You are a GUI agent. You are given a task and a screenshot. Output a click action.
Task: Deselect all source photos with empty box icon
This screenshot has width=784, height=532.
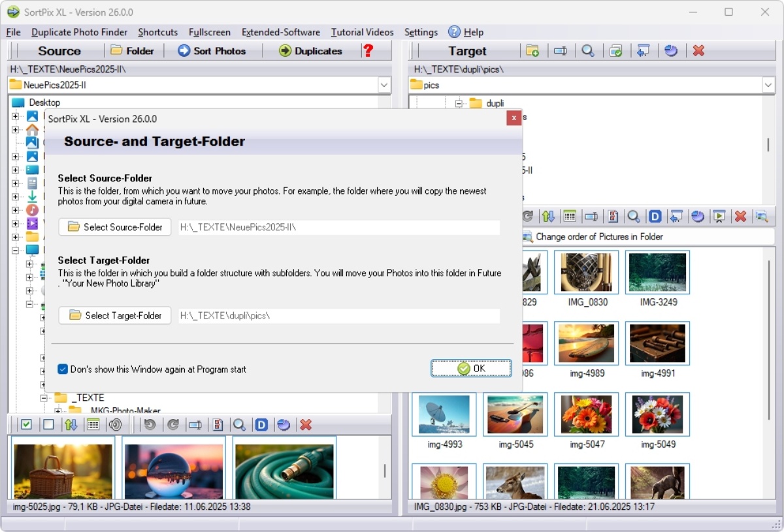point(48,425)
